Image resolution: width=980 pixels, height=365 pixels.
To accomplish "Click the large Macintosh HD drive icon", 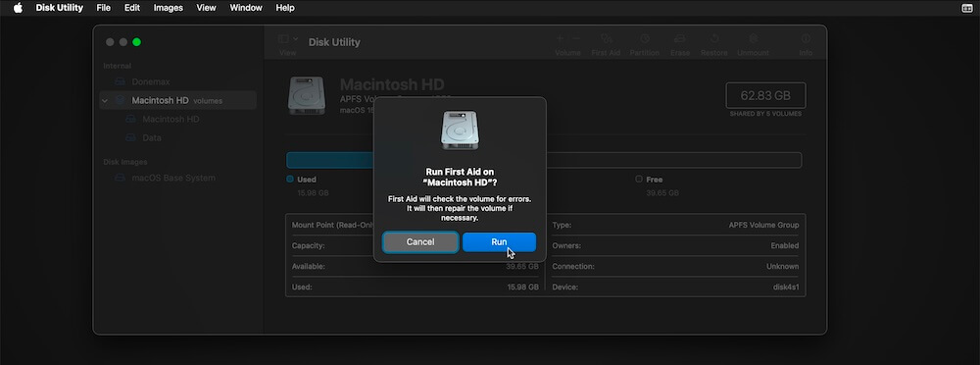I will [306, 95].
